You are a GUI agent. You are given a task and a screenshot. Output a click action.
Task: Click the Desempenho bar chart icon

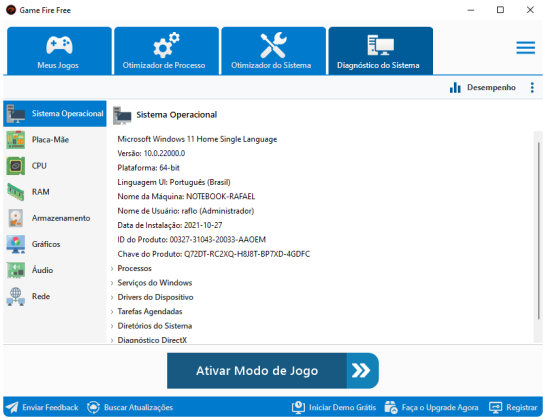(455, 87)
